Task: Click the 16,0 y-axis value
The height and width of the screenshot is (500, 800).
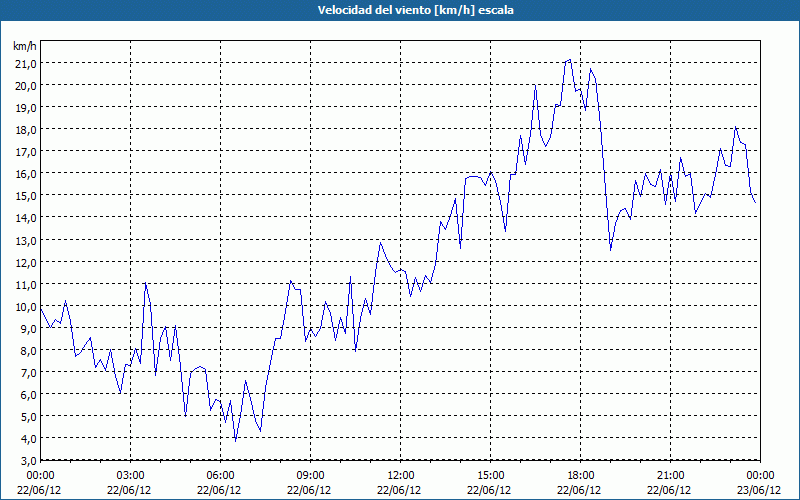Action: click(x=27, y=173)
